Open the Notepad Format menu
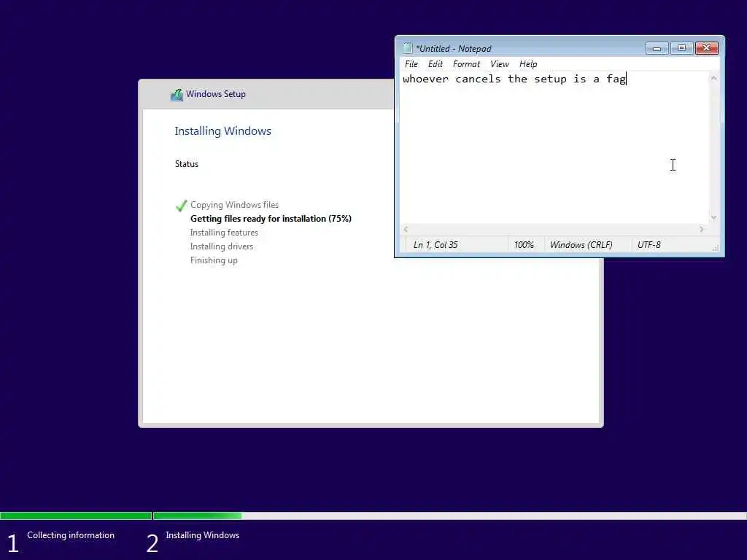 click(466, 64)
